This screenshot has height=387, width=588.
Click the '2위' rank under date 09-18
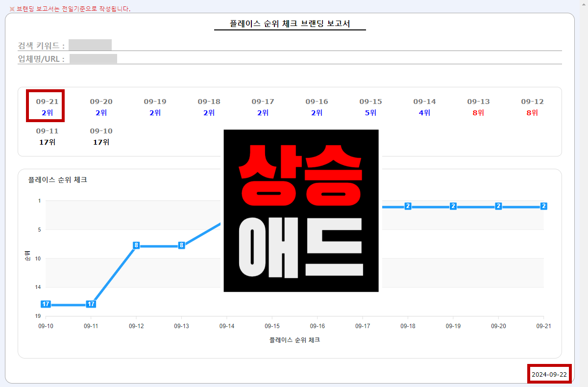(209, 113)
